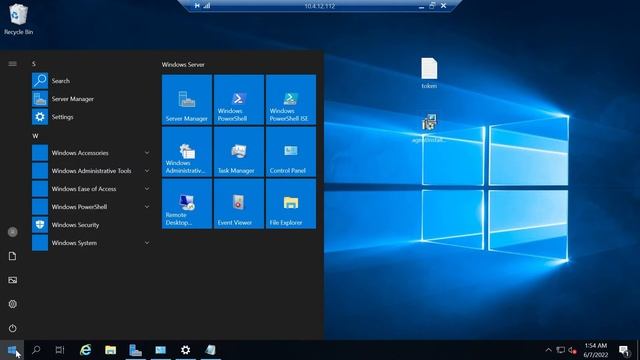Image resolution: width=640 pixels, height=360 pixels.
Task: Launch Task Manager tile
Action: 239,151
